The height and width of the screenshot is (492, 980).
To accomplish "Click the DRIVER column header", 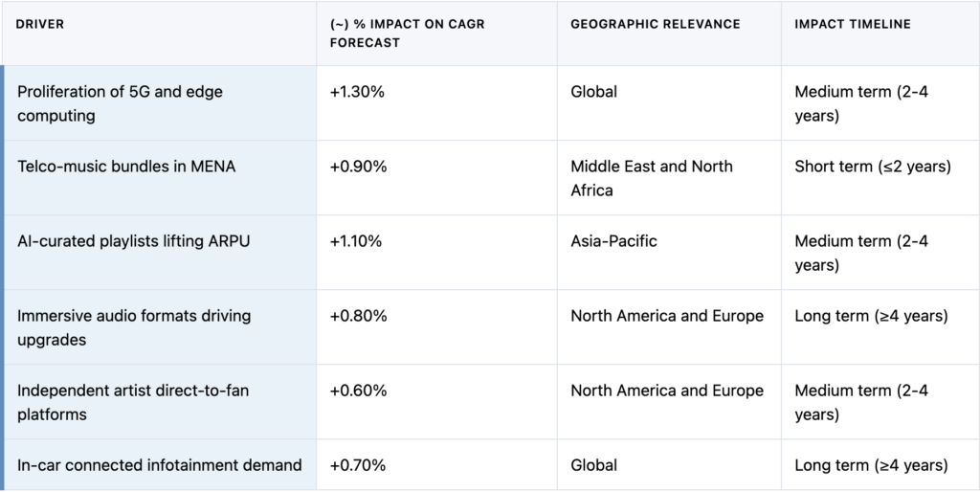I will (40, 24).
